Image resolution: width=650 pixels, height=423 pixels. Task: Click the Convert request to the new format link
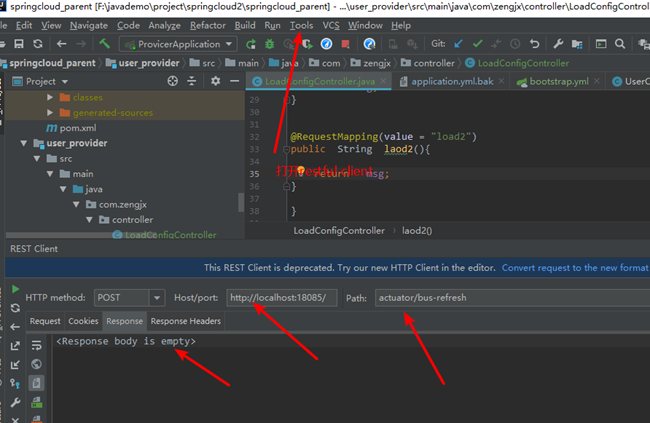coord(575,268)
